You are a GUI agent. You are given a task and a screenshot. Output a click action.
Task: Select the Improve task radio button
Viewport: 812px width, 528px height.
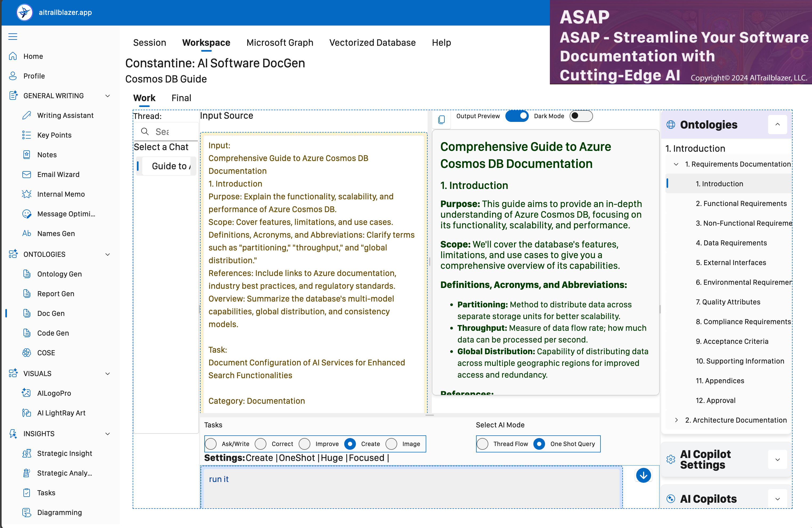(304, 443)
